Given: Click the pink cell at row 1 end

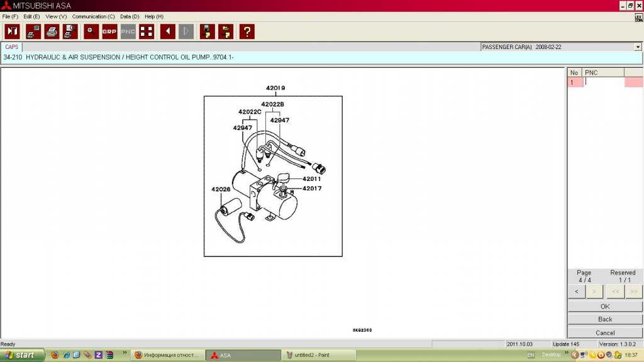Looking at the screenshot, I should [x=634, y=82].
